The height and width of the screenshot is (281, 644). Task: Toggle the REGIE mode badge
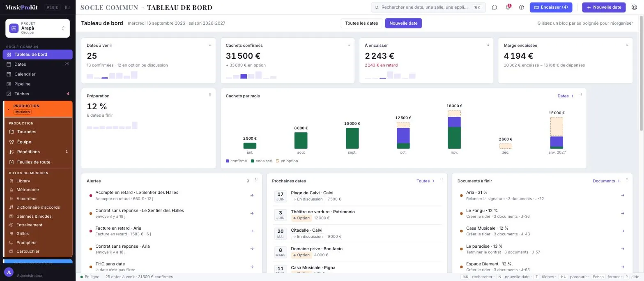[x=52, y=7]
